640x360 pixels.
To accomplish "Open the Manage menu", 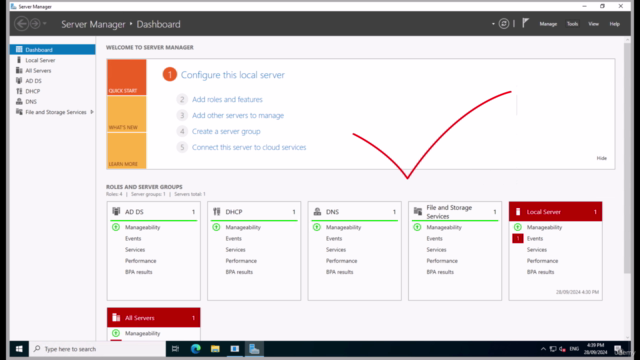I will [x=548, y=24].
